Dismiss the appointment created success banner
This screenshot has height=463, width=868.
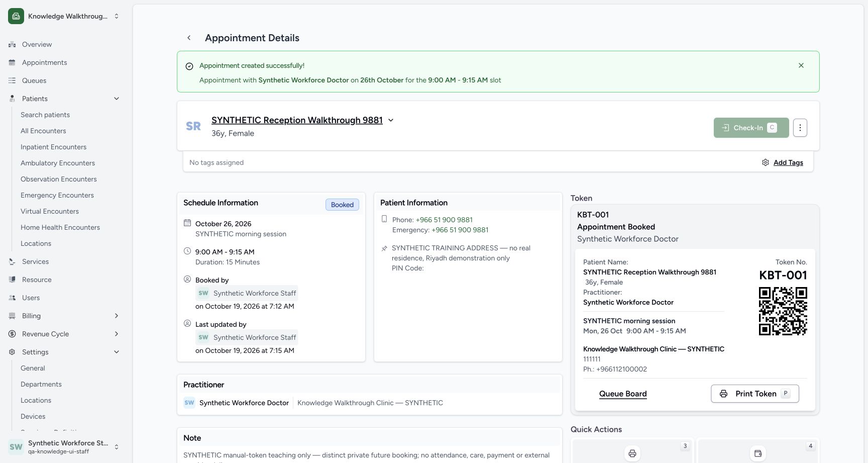tap(801, 65)
